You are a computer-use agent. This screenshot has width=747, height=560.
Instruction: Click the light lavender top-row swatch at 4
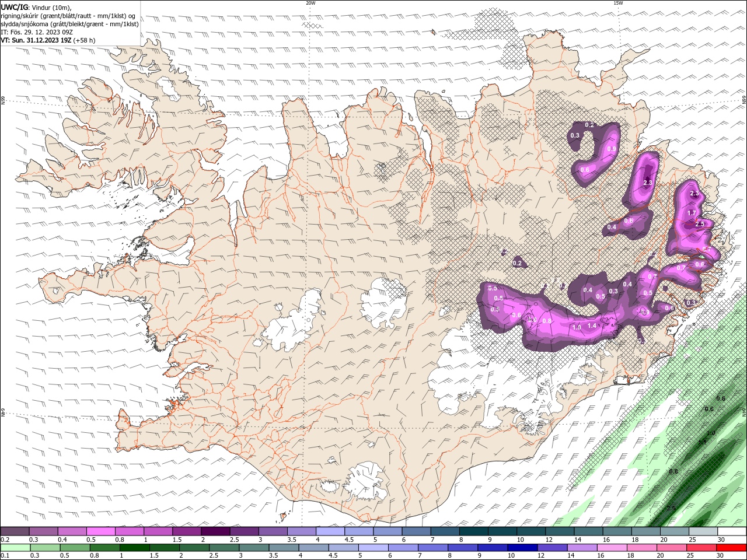click(330, 531)
